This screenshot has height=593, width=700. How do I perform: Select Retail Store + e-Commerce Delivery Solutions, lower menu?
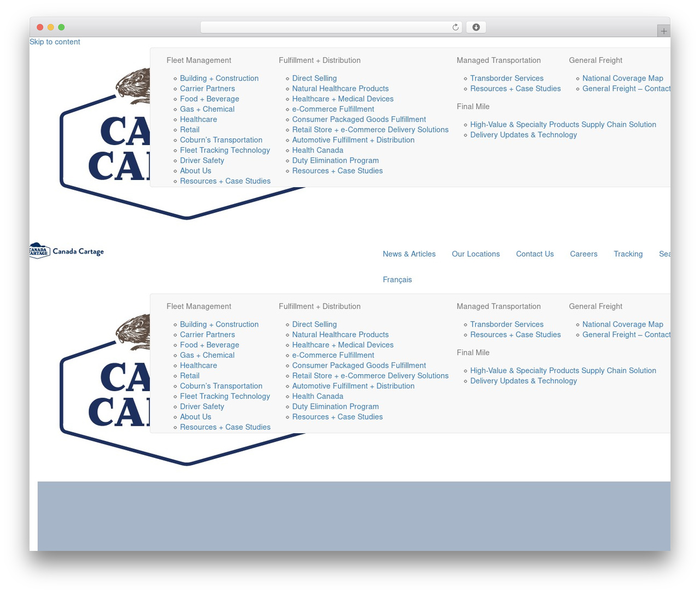[370, 376]
